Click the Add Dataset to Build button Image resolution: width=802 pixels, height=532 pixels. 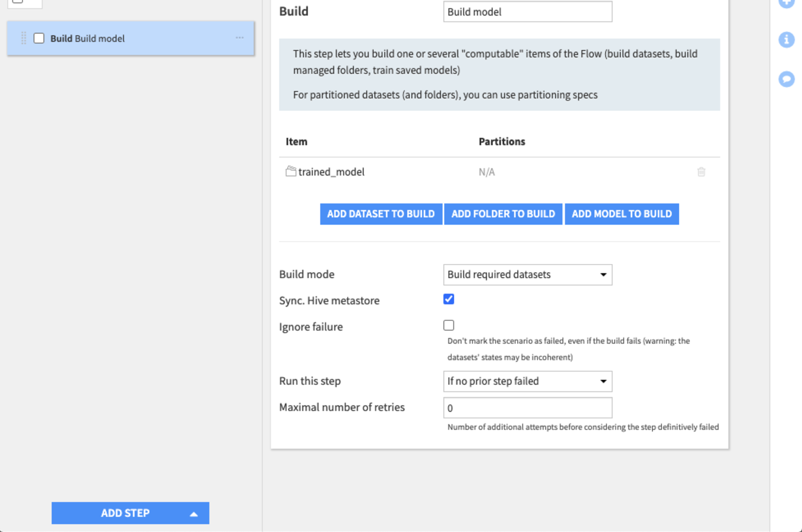point(381,214)
